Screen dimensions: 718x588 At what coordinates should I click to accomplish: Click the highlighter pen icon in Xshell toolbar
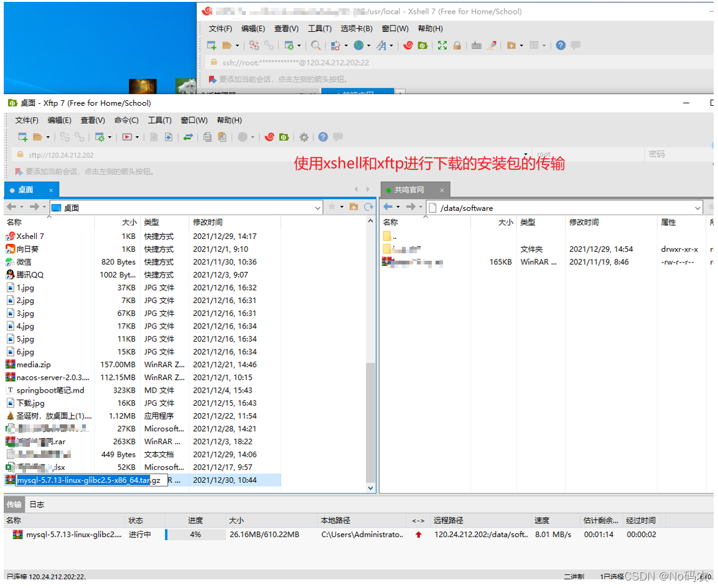coord(492,45)
